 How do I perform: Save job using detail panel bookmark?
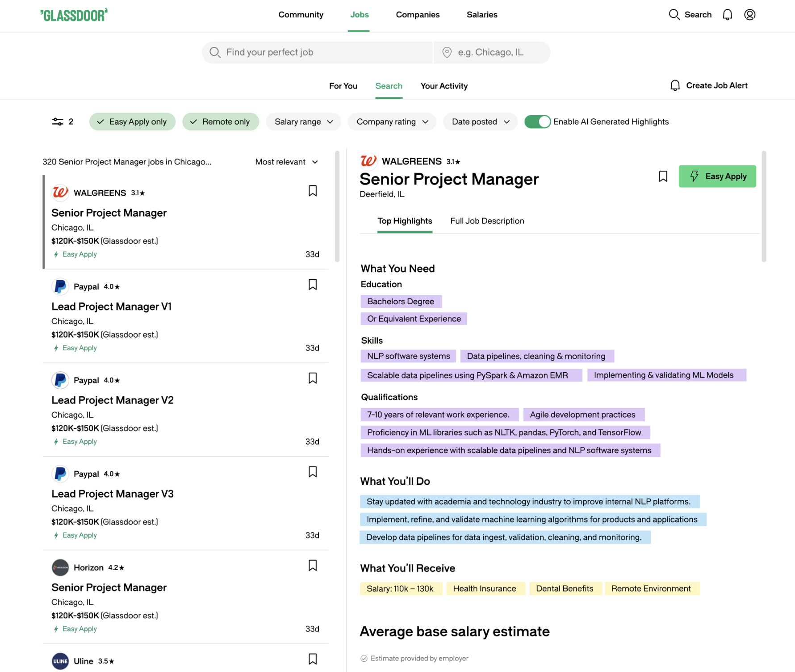point(663,176)
